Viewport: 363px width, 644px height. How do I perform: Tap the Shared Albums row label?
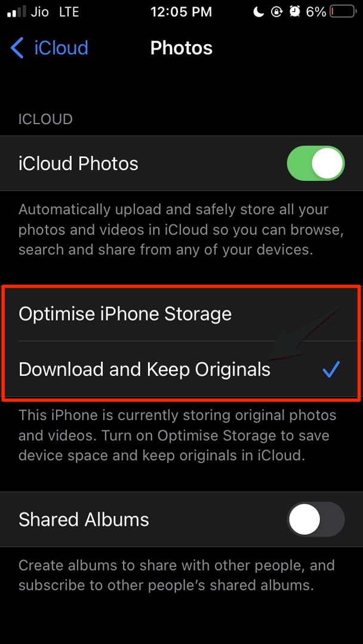84,519
